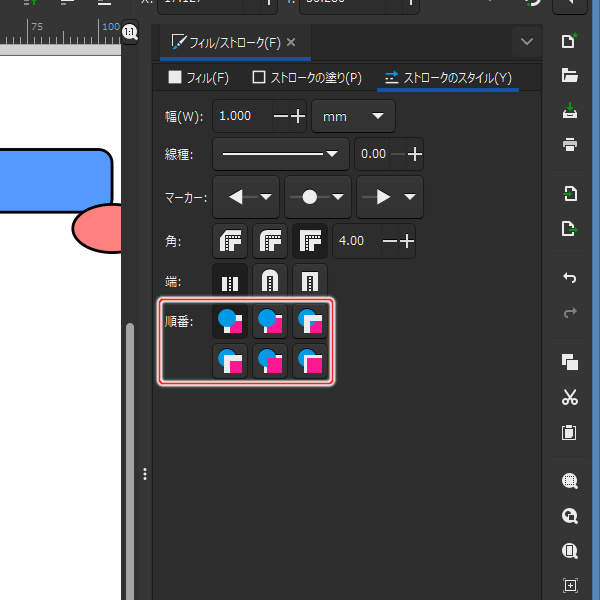600x600 pixels.
Task: Click the Undo arrow icon
Action: 570,277
